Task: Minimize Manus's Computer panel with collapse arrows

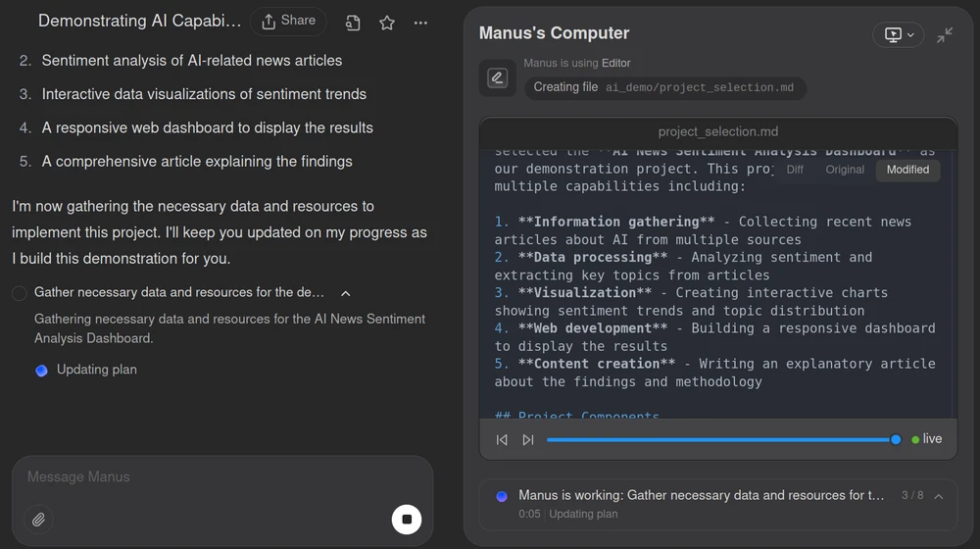Action: click(x=945, y=35)
